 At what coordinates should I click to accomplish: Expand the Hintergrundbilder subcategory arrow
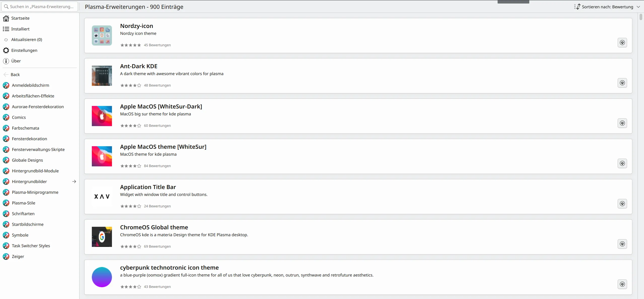click(74, 181)
